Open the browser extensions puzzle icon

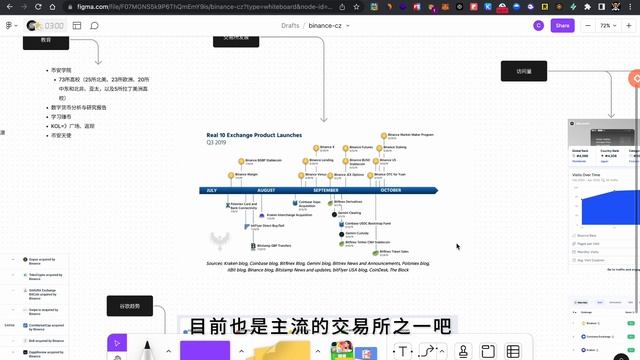[x=587, y=7]
